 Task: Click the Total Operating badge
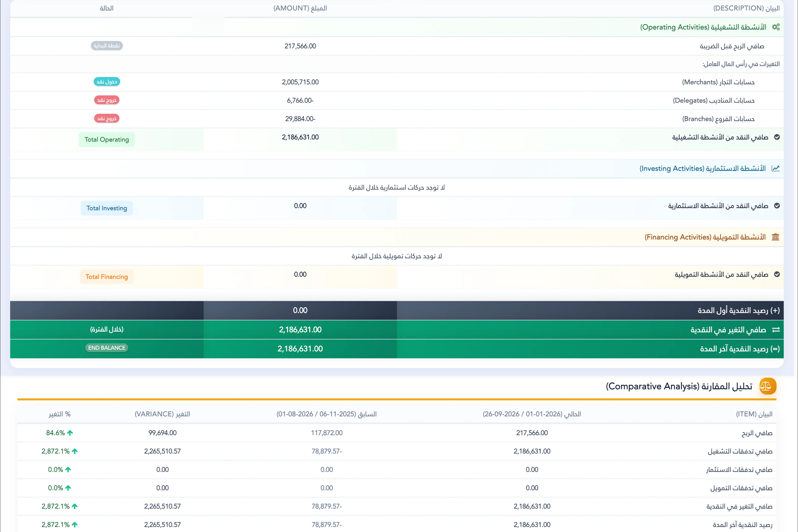[x=107, y=139]
